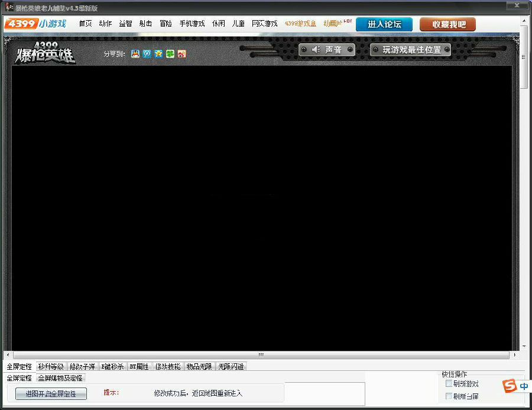The image size is (532, 410).
Task: Click the 进图开启全屏定怪 button
Action: point(51,393)
